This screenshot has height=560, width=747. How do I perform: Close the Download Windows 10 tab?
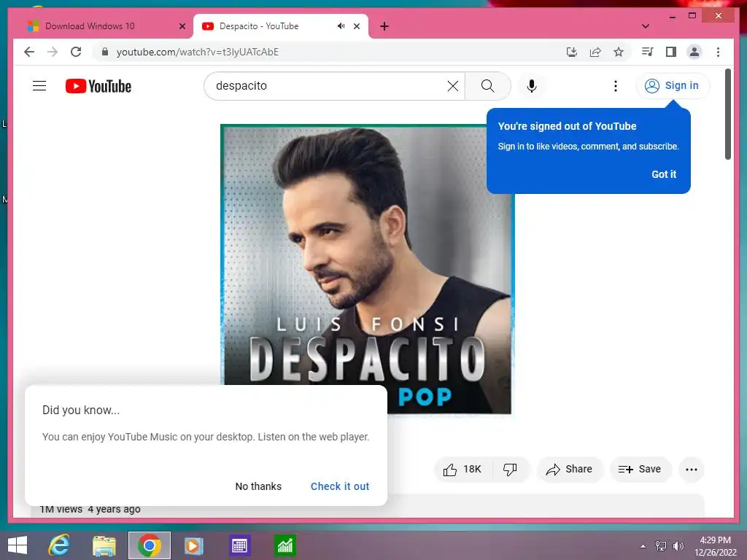182,26
